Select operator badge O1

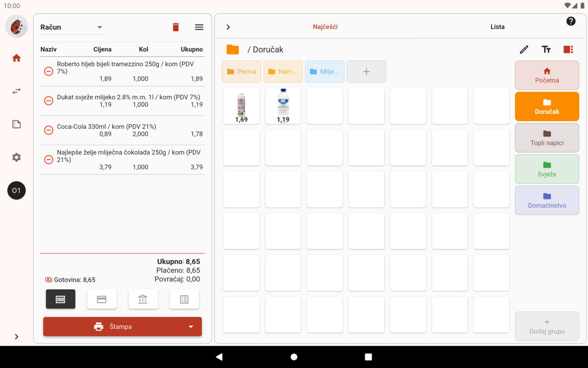tap(17, 190)
